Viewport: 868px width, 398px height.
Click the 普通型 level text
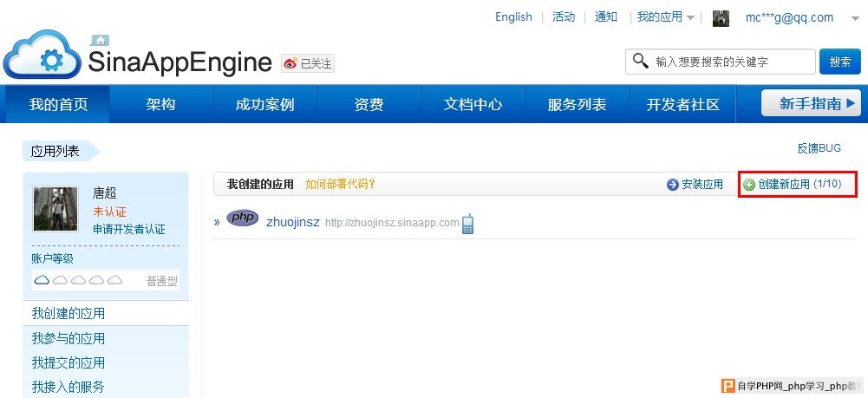point(161,281)
